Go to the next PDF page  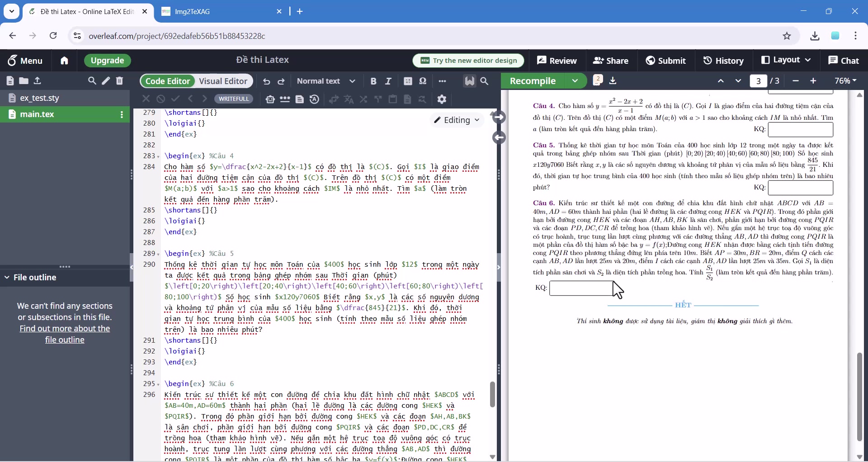pos(738,81)
